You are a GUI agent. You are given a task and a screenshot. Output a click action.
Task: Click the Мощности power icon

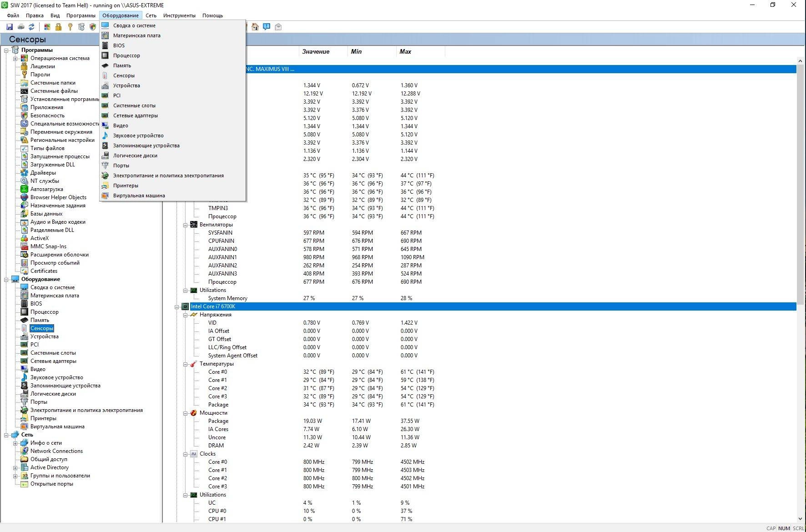point(194,413)
